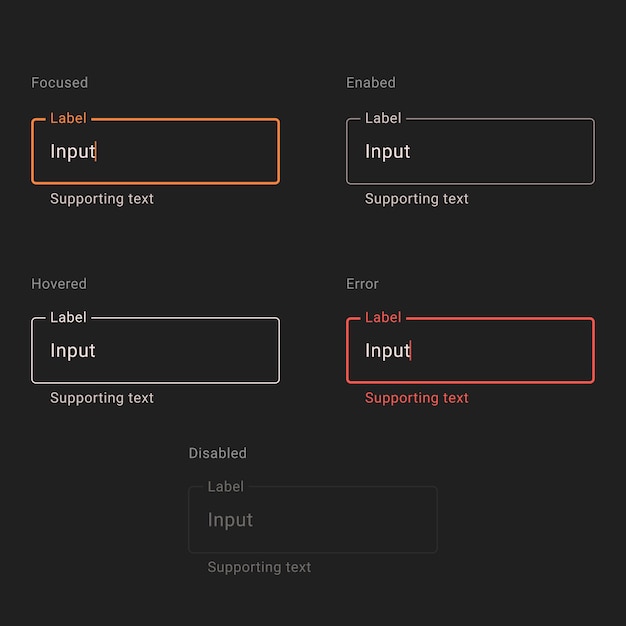Image resolution: width=626 pixels, height=626 pixels.
Task: Click the red Supporting text under Error field
Action: pyautogui.click(x=417, y=398)
